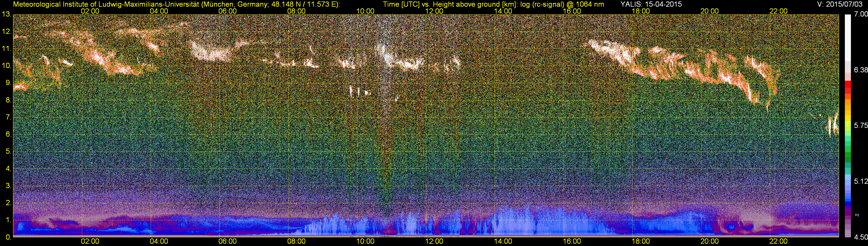Click the 08:00 label on the bottom time axis
Image resolution: width=868 pixels, height=246 pixels.
click(x=296, y=241)
